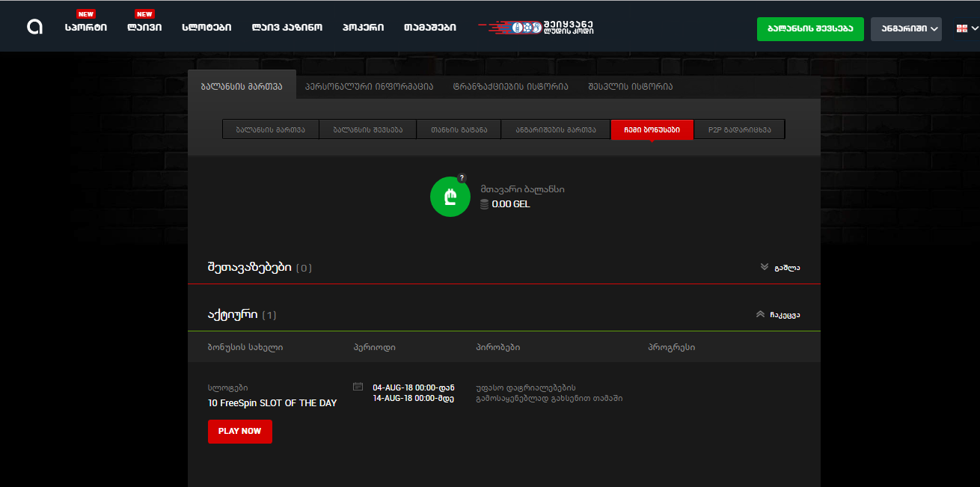Click the red PLAY NOW button

click(240, 432)
